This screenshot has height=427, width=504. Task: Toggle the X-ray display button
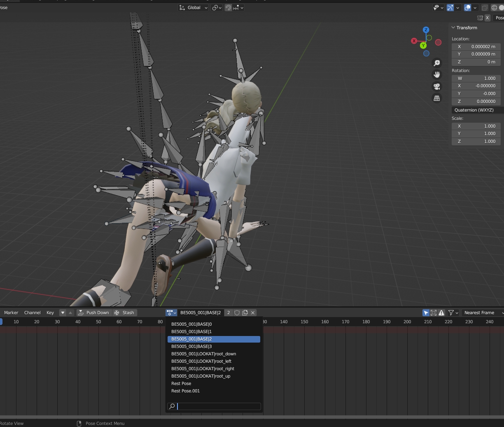click(485, 8)
